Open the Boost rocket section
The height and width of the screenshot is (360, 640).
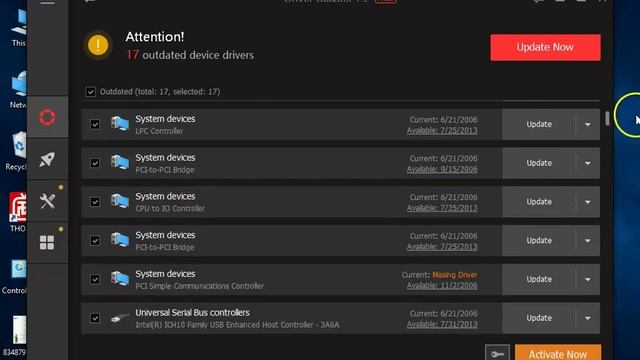coord(47,159)
